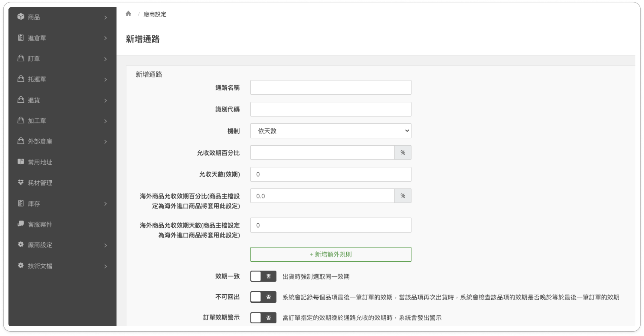644x336 pixels.
Task: Click the 允收效期百分比 input field
Action: [x=322, y=153]
